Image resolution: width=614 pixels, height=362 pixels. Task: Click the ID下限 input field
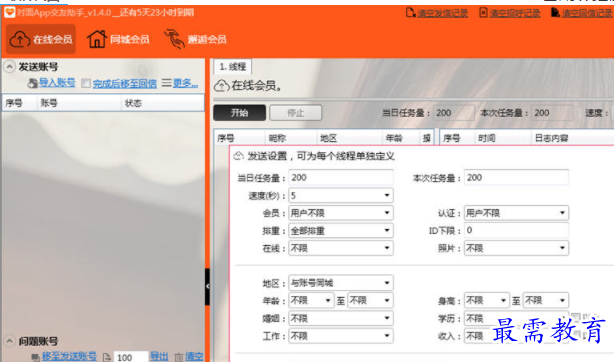516,230
